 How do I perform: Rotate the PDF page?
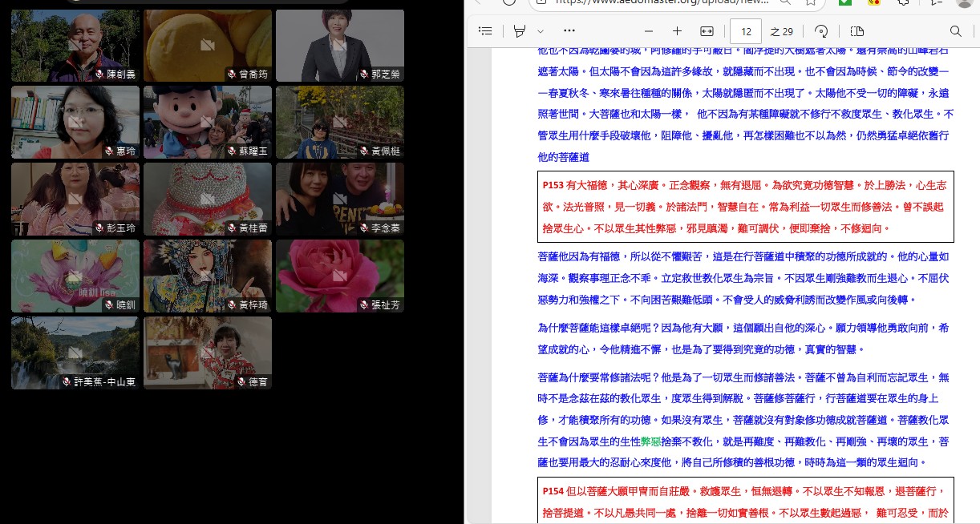coord(820,31)
